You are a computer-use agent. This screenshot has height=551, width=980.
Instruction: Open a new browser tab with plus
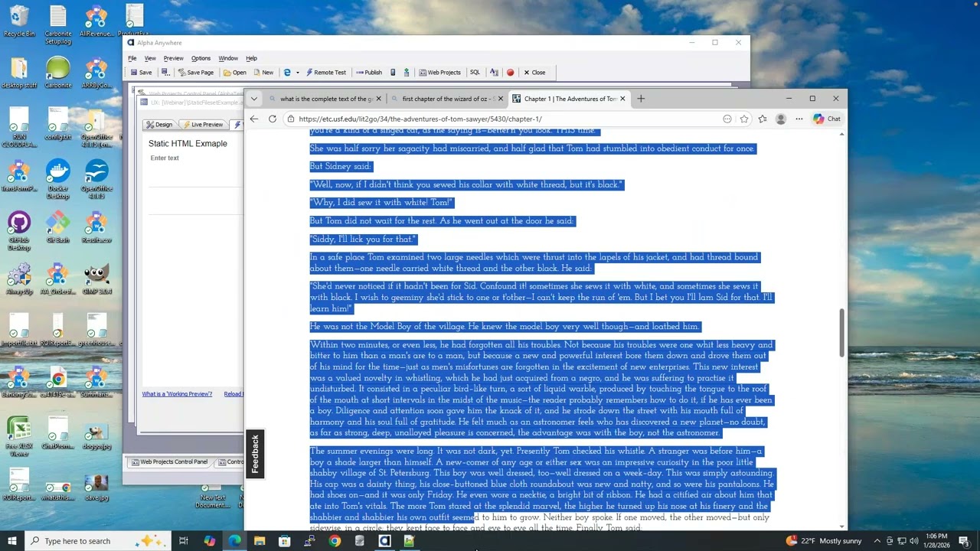tap(641, 99)
